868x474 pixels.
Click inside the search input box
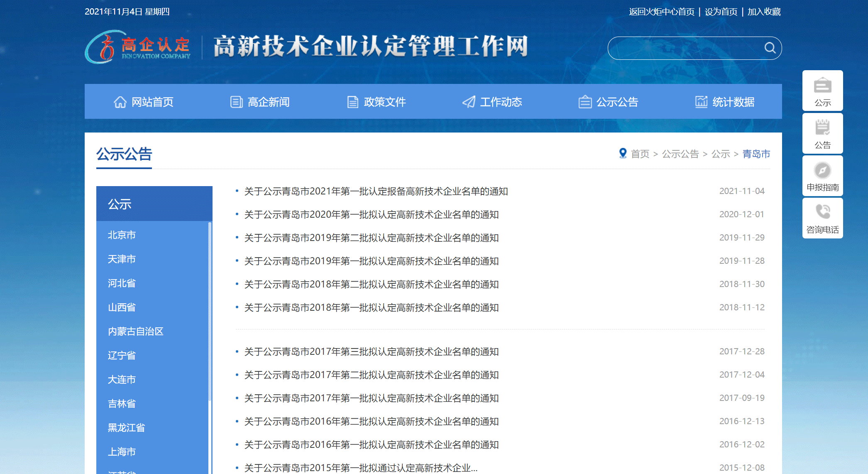coord(685,48)
